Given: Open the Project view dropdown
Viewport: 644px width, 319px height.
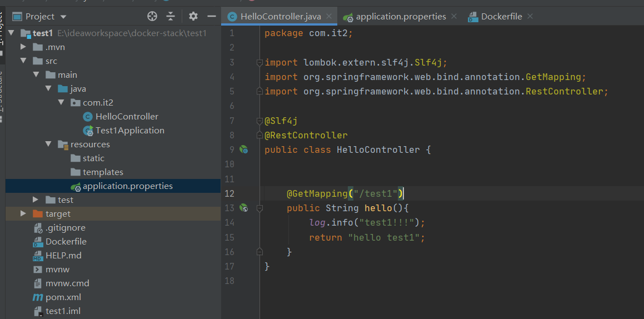Looking at the screenshot, I should coord(63,17).
